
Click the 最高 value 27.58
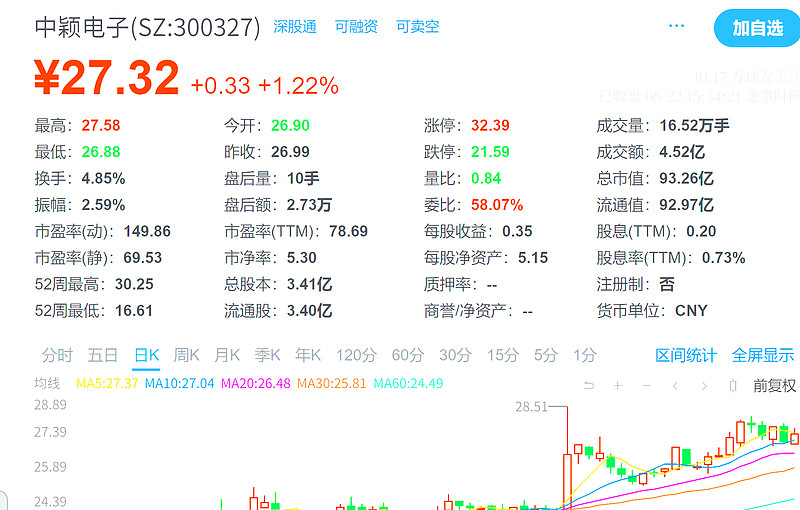pos(101,125)
